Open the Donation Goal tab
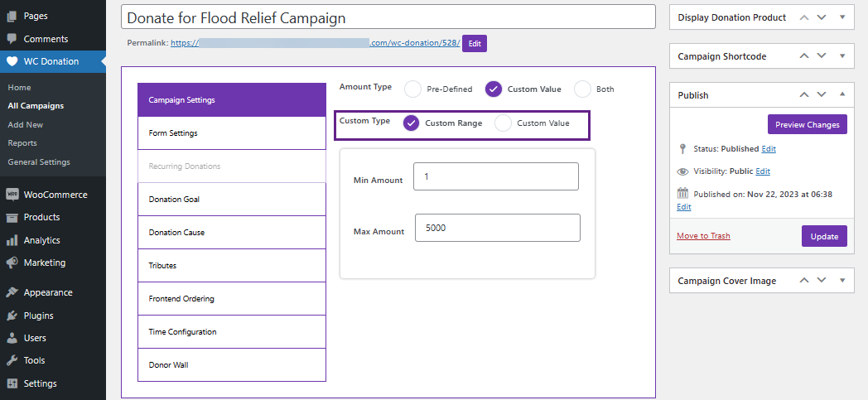 [232, 199]
